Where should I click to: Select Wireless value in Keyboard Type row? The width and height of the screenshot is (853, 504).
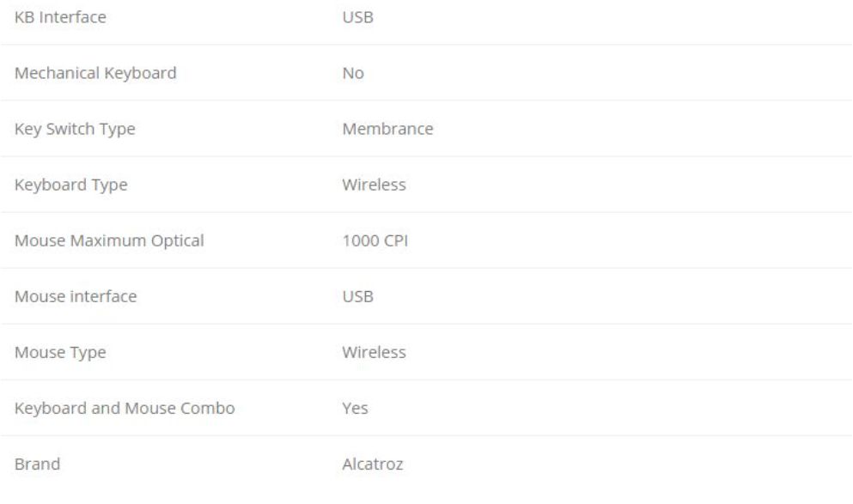[x=375, y=185]
